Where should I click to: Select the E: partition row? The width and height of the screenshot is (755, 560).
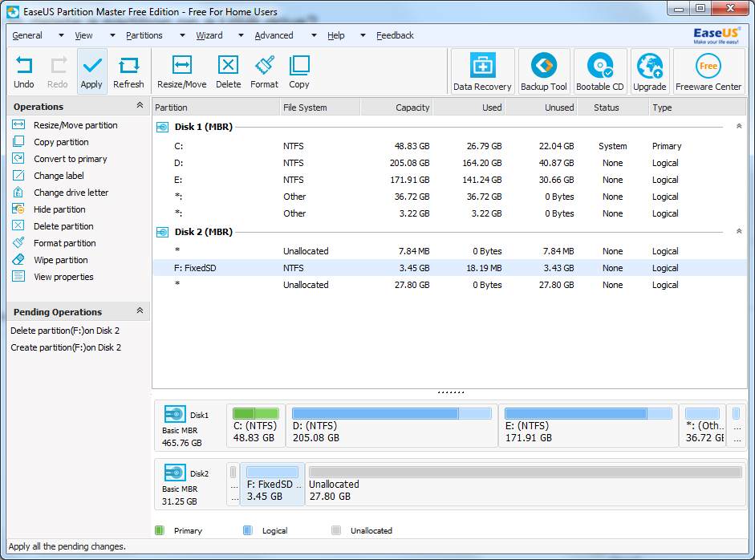[x=450, y=180]
